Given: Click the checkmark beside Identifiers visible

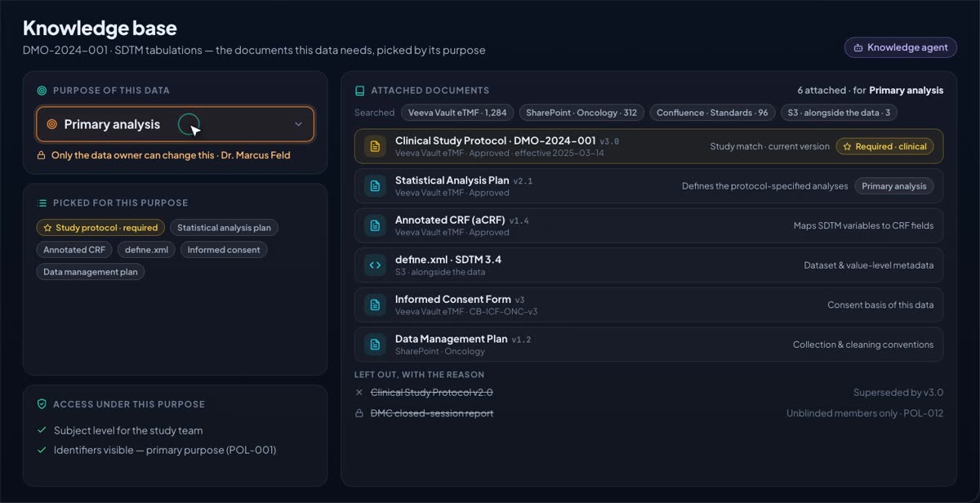Looking at the screenshot, I should point(42,450).
